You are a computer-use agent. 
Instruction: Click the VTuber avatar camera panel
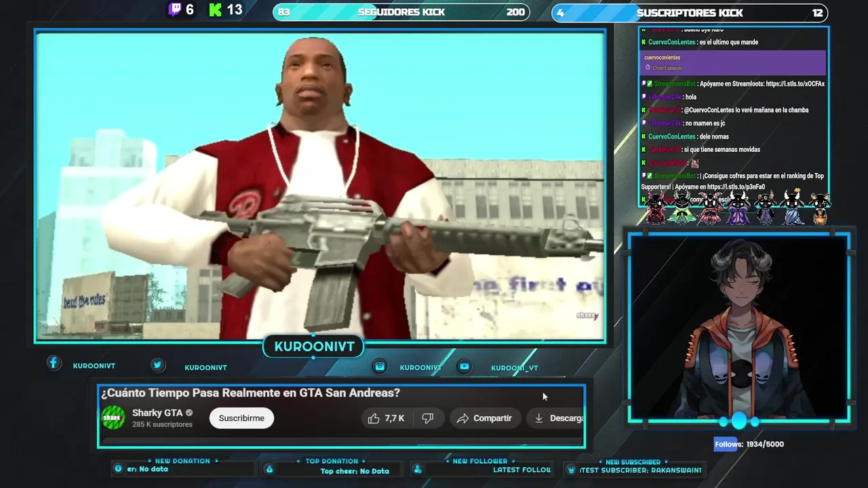(739, 328)
